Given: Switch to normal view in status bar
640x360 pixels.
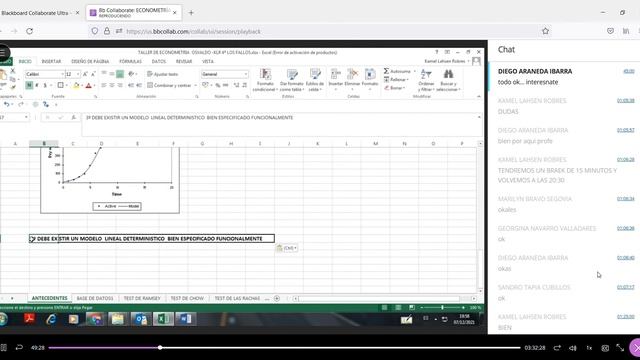Looking at the screenshot, I should pos(384,308).
